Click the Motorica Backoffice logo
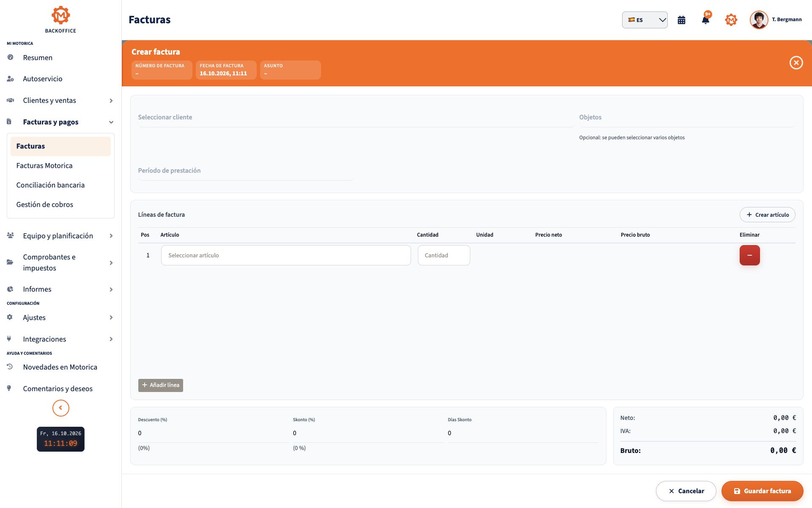 (60, 19)
